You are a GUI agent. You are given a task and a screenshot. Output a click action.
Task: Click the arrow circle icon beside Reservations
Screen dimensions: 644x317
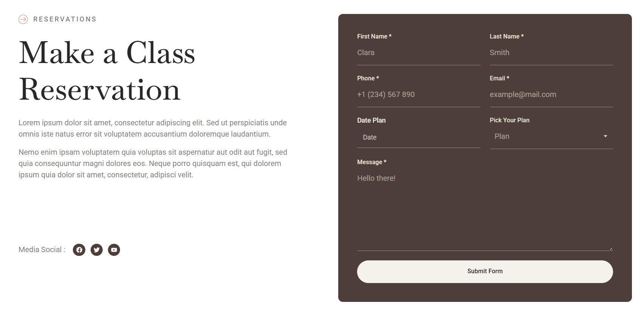click(x=23, y=19)
